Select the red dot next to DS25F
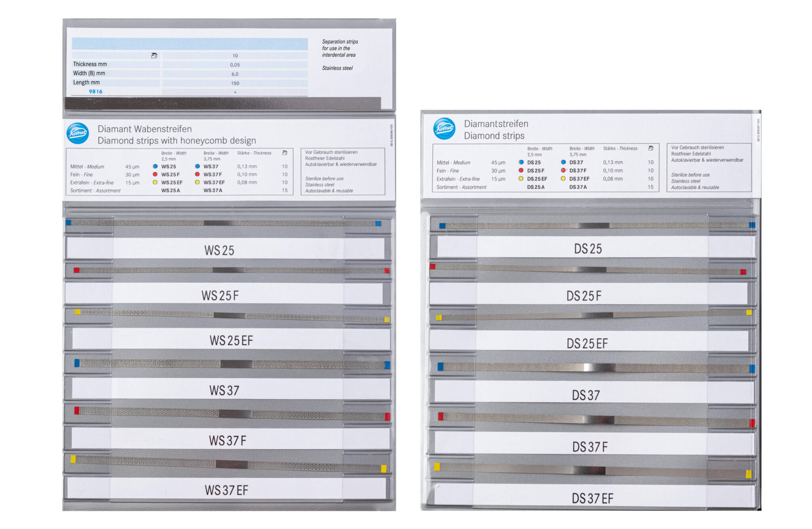 point(521,171)
